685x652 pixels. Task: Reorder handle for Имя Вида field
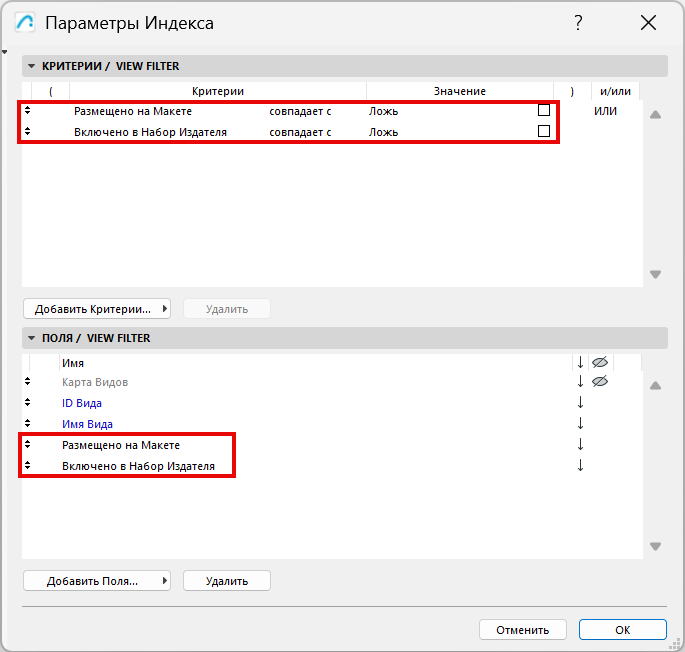click(x=28, y=423)
